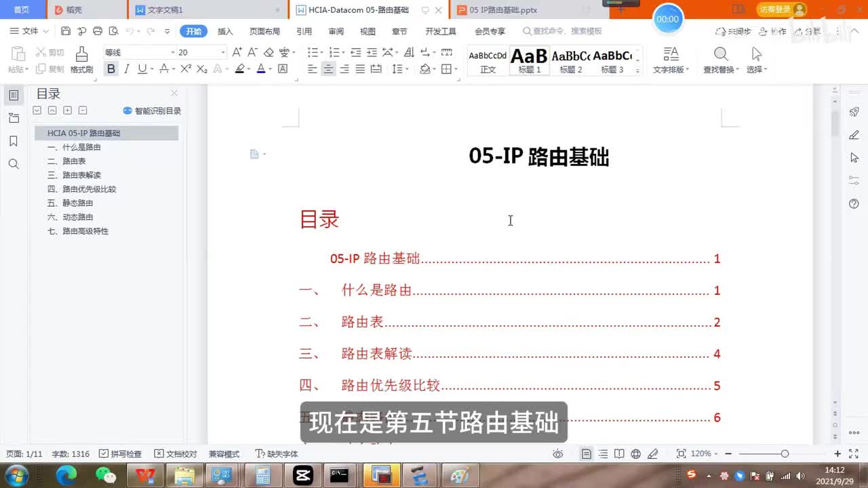Open the help icon in right sidebar
Screen dimensions: 868x488
854,204
